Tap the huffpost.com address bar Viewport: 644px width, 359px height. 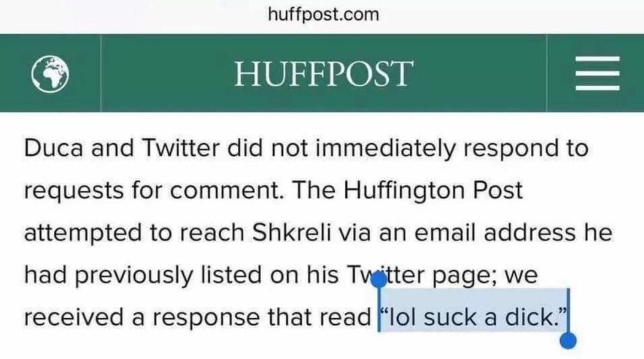click(x=323, y=15)
